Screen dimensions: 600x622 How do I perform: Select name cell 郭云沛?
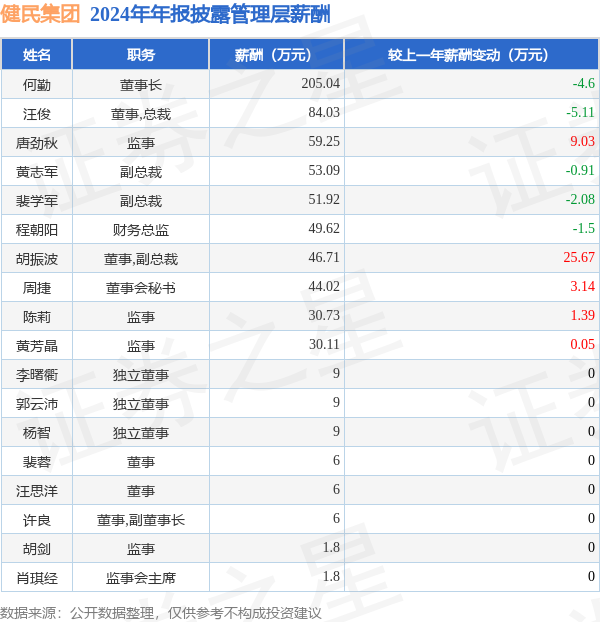[36, 404]
